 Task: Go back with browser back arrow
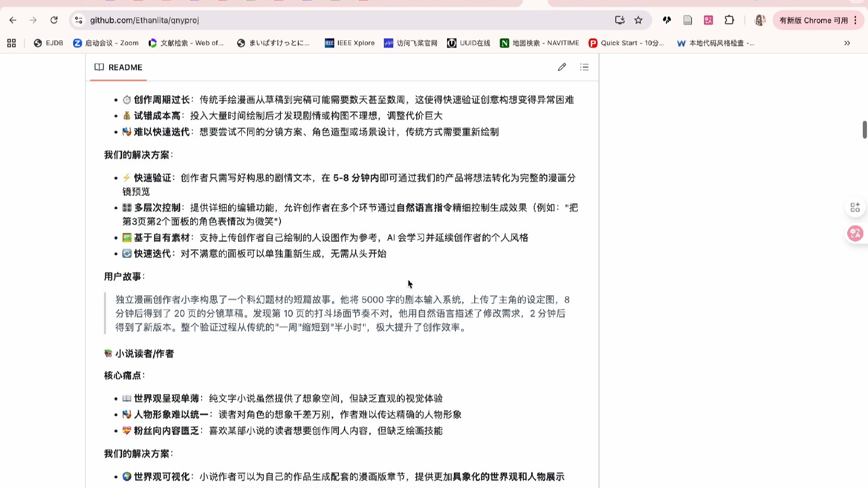click(13, 20)
